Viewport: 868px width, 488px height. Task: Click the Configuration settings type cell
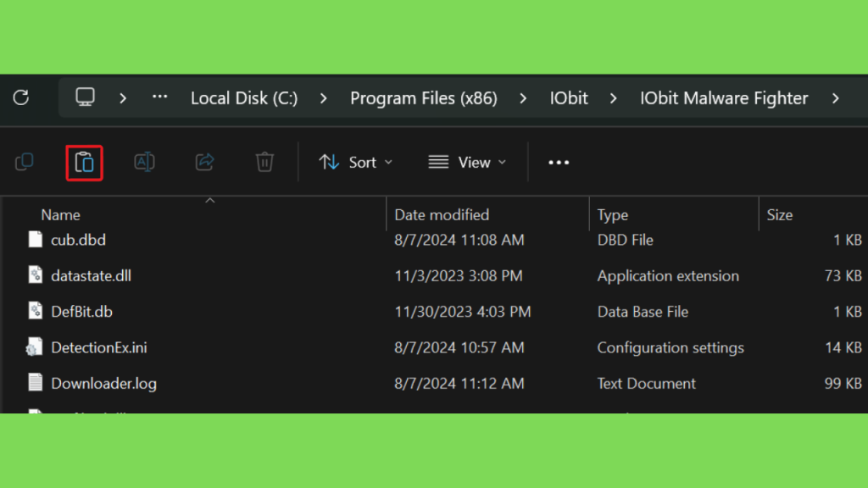point(671,347)
